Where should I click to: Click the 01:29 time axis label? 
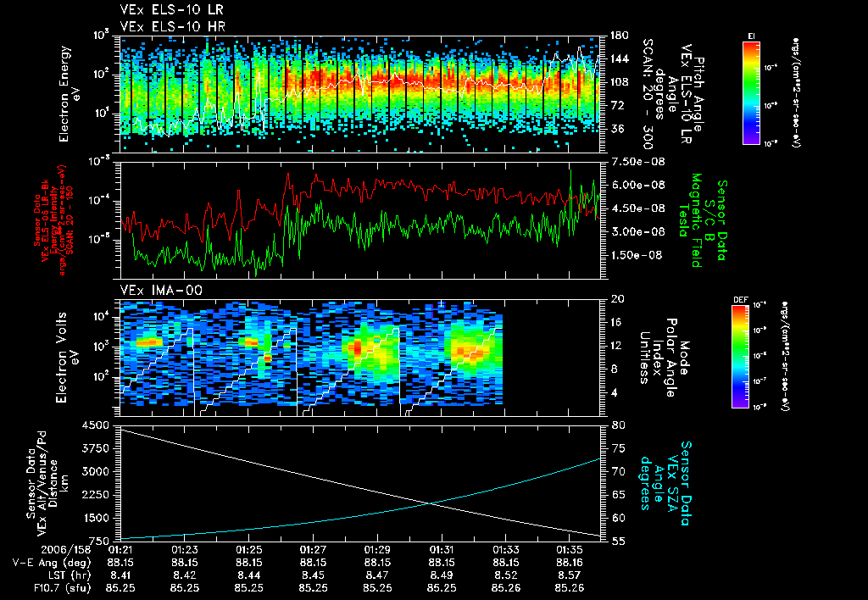[x=377, y=550]
